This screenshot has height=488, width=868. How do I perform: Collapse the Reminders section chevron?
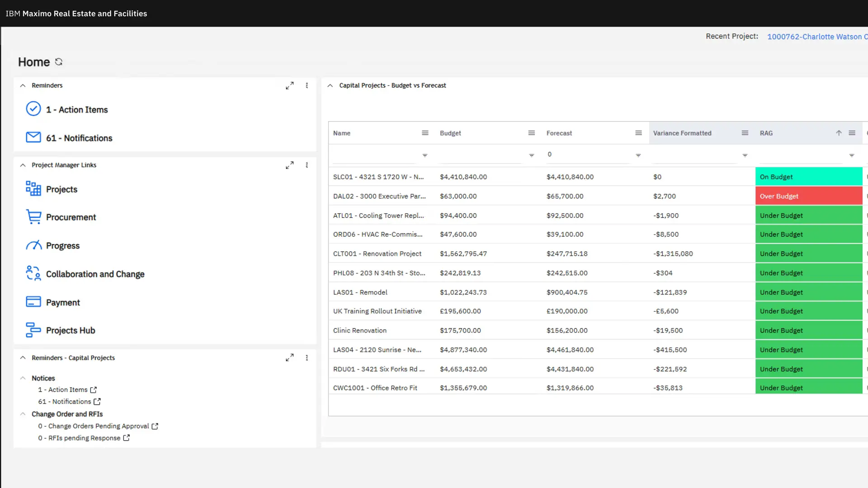(x=23, y=85)
